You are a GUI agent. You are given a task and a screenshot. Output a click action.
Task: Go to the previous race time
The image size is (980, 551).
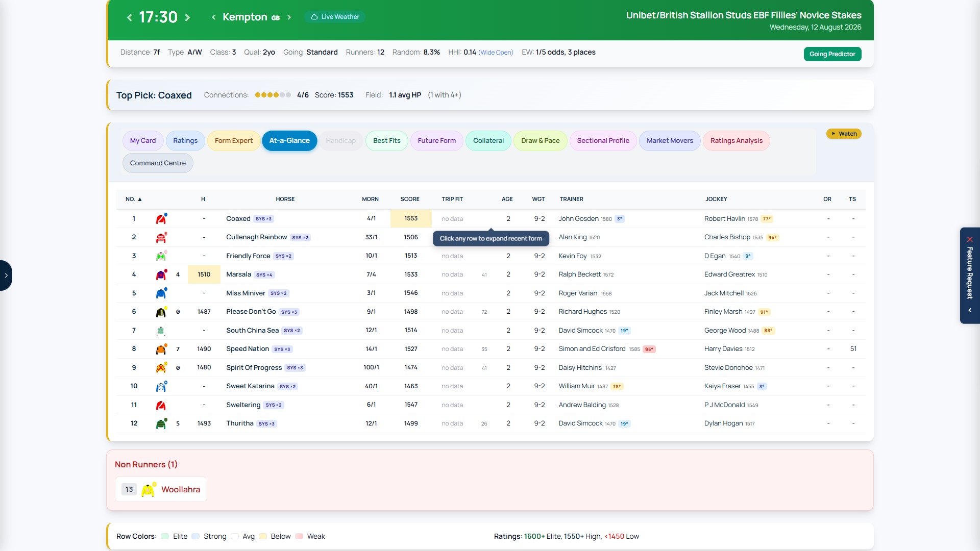click(x=129, y=17)
